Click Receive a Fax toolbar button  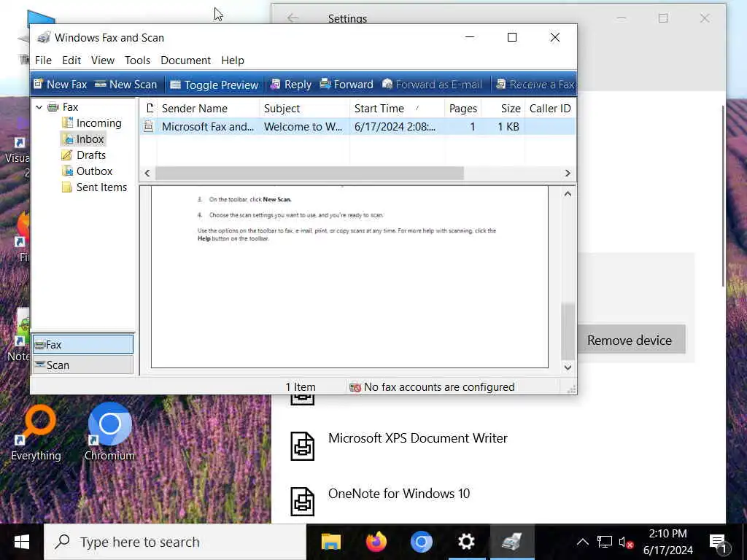coord(535,85)
